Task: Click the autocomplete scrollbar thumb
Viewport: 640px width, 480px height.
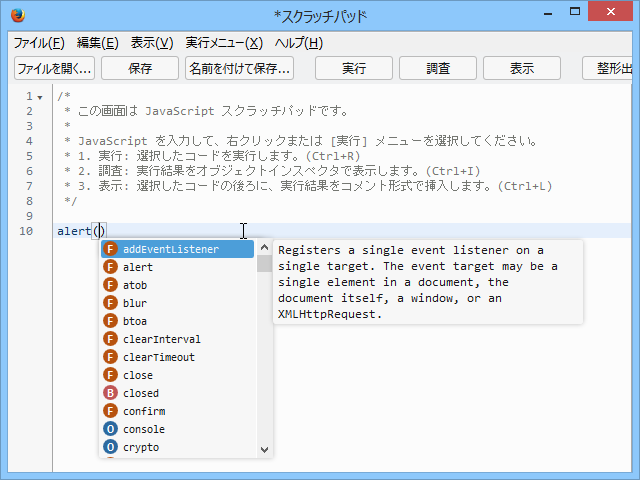Action: (264, 264)
